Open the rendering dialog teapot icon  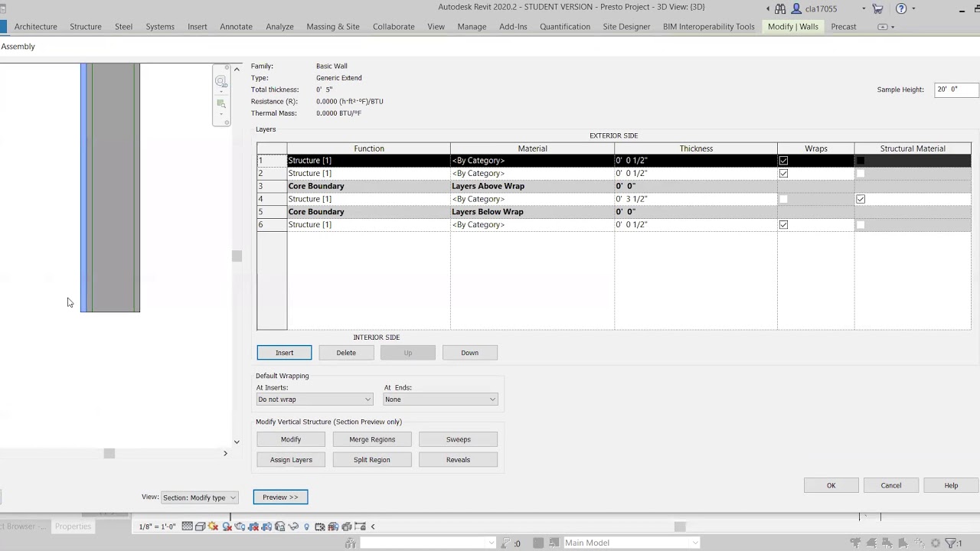(x=240, y=527)
